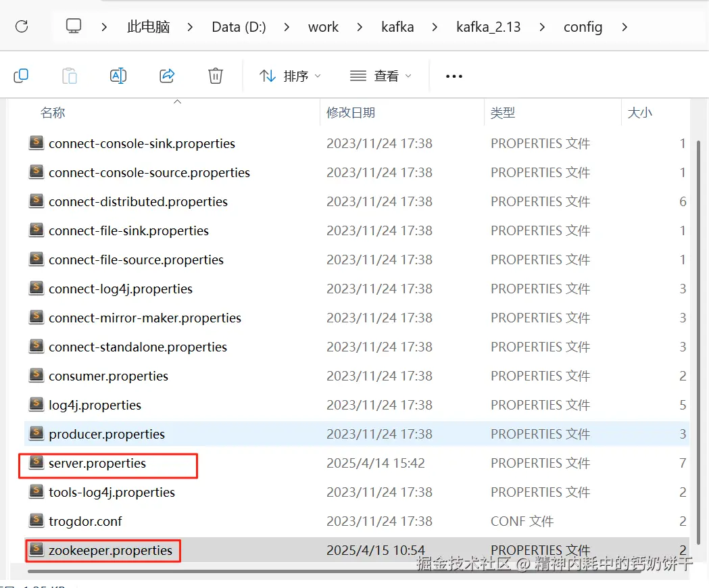Image resolution: width=709 pixels, height=588 pixels.
Task: Click the config breadcrumb segment
Action: 583,27
